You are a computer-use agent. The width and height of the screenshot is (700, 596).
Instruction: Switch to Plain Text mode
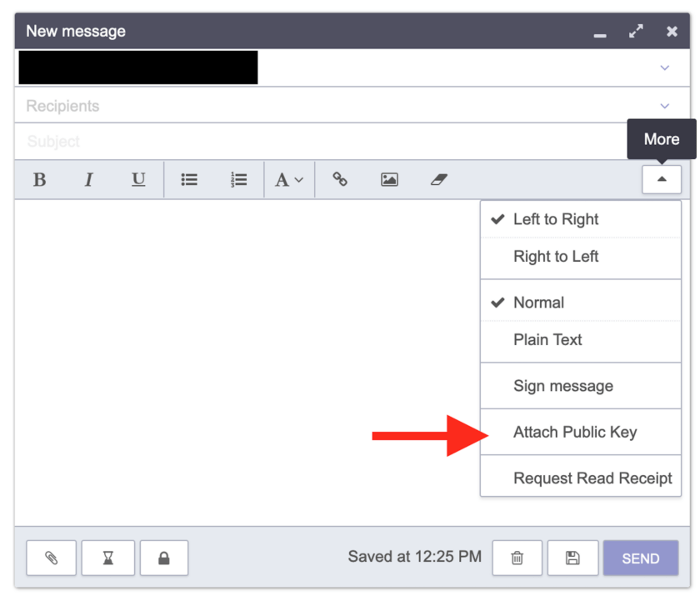[580, 340]
